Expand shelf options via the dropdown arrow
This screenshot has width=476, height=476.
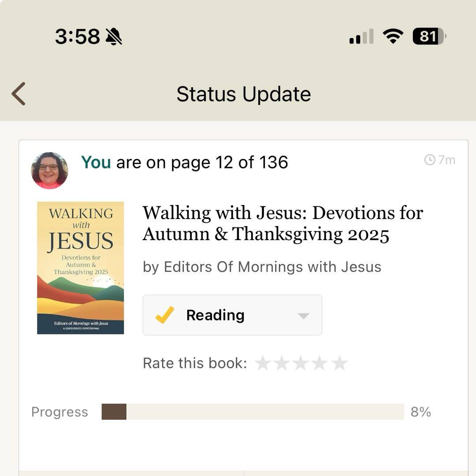(x=303, y=316)
